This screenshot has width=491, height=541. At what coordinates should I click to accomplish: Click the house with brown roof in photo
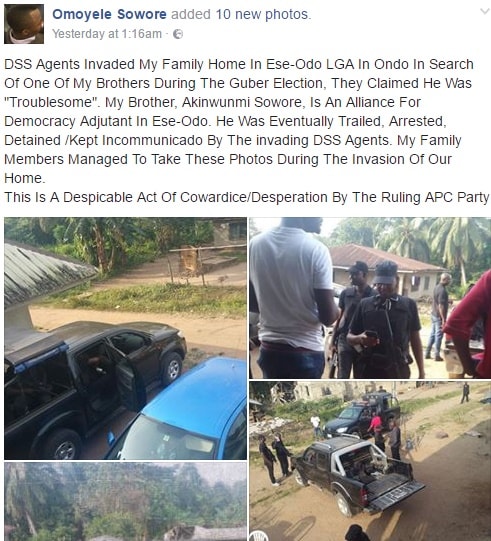[386, 271]
